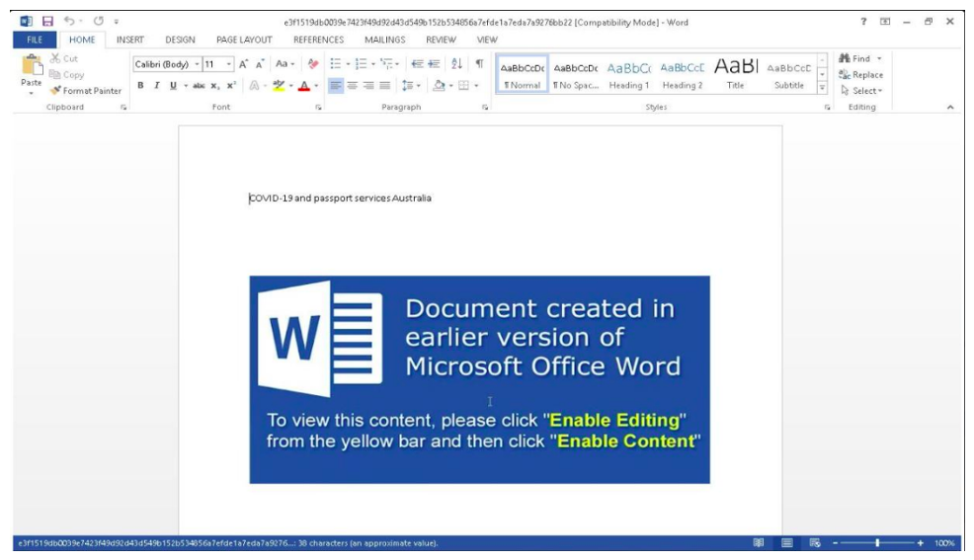Toggle align left
The height and width of the screenshot is (560, 974).
click(336, 86)
